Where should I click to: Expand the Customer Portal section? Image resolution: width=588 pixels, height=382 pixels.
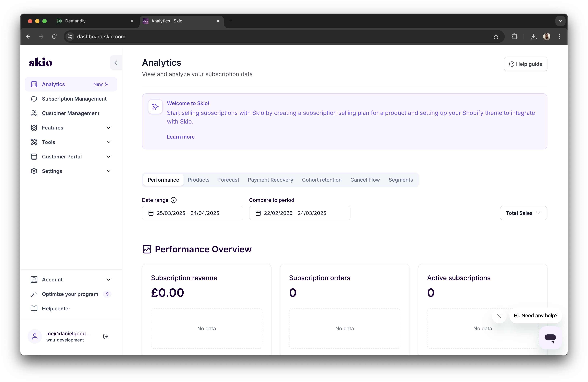(x=108, y=156)
